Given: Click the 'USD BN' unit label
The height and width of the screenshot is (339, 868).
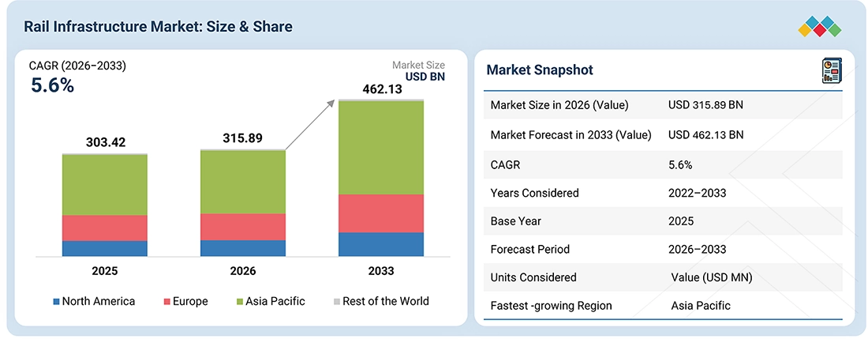Looking at the screenshot, I should tap(425, 77).
